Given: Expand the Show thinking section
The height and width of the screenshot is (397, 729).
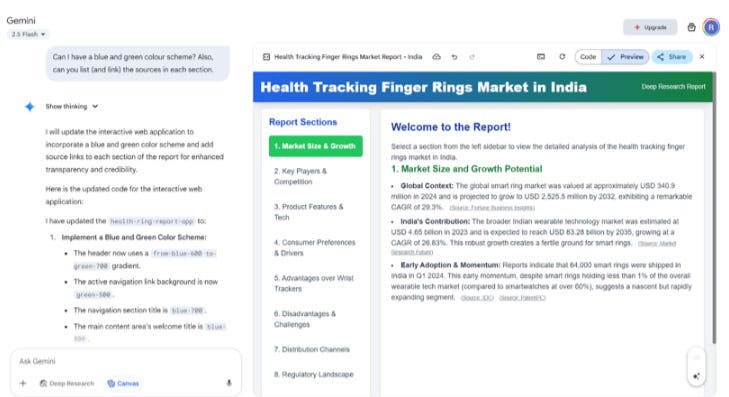Looking at the screenshot, I should coord(72,106).
